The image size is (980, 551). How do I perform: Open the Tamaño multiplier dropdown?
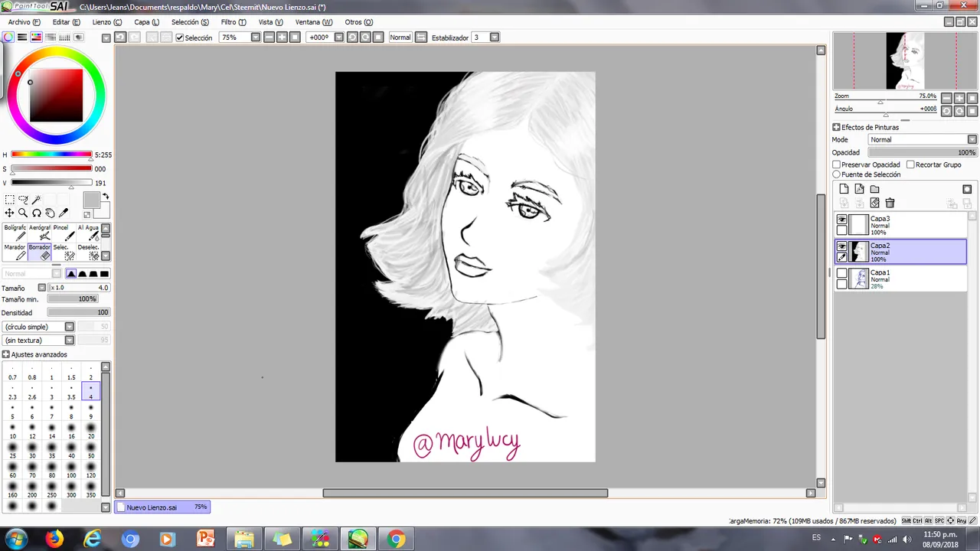[x=42, y=288]
